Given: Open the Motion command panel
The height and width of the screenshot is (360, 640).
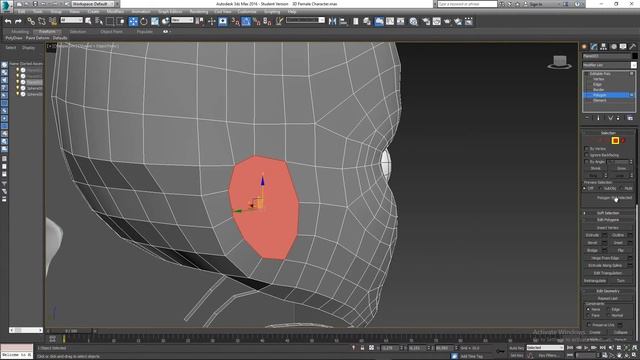Looking at the screenshot, I should pyautogui.click(x=613, y=47).
